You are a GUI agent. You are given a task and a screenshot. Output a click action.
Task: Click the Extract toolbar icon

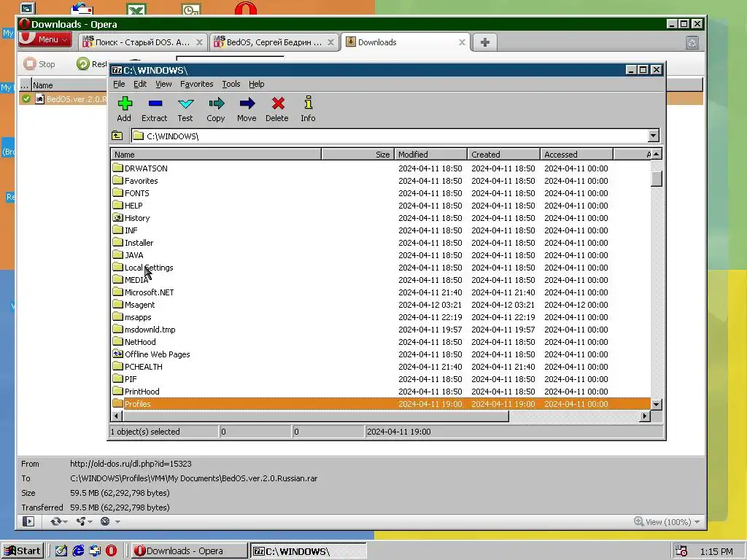[155, 109]
